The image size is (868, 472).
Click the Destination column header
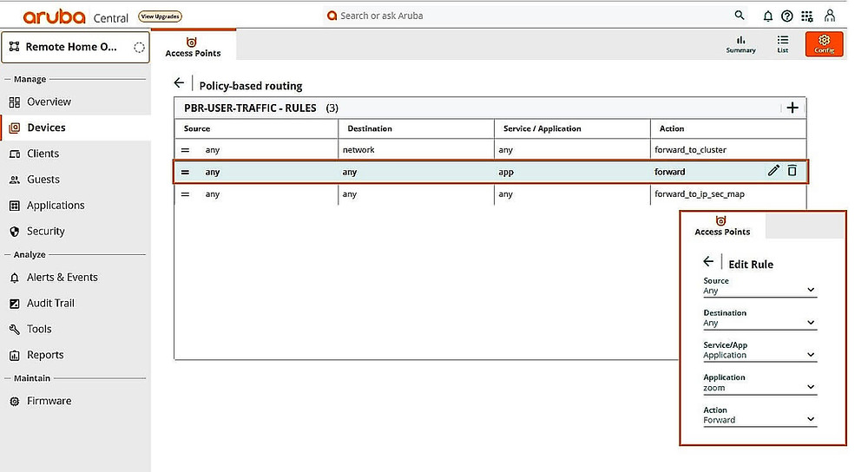pos(370,128)
